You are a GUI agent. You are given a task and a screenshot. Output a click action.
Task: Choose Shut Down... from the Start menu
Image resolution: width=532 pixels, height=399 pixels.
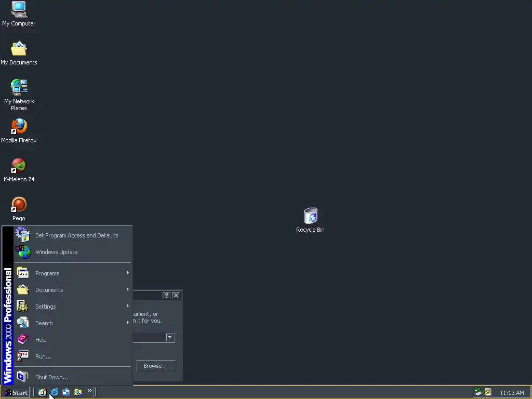73,377
